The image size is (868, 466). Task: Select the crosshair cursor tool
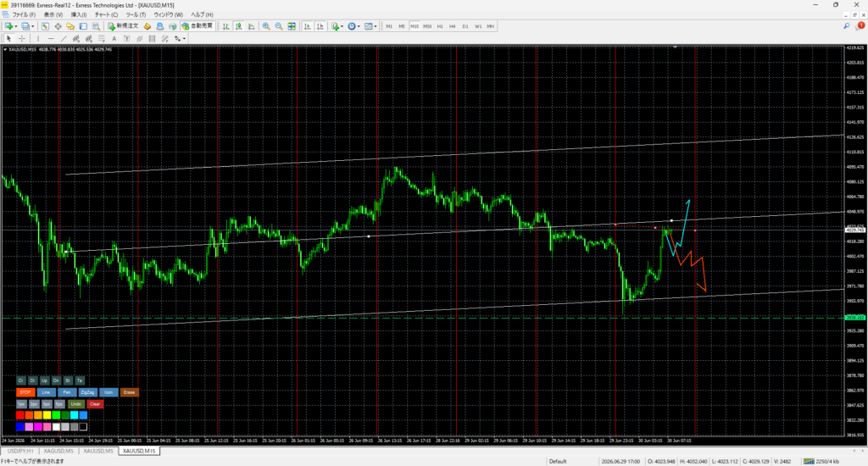(x=21, y=39)
